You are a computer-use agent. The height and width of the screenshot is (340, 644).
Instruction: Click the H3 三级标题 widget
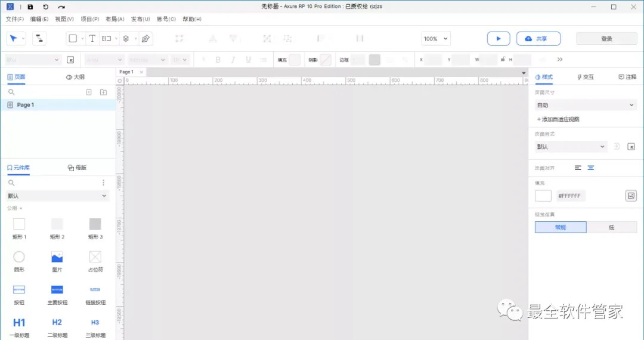coord(95,327)
